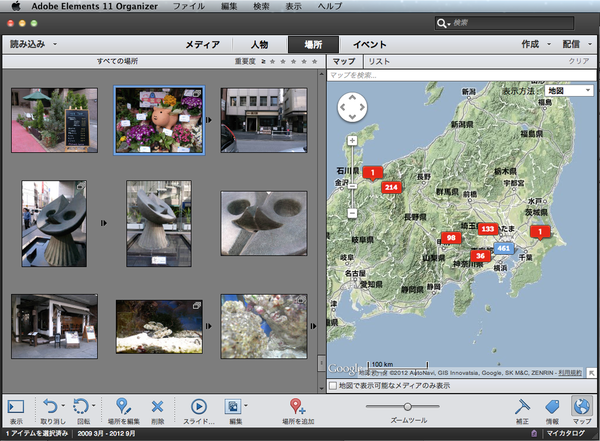Screen dimensions: 600x441
Task: Select the 場所 tab
Action: 313,44
